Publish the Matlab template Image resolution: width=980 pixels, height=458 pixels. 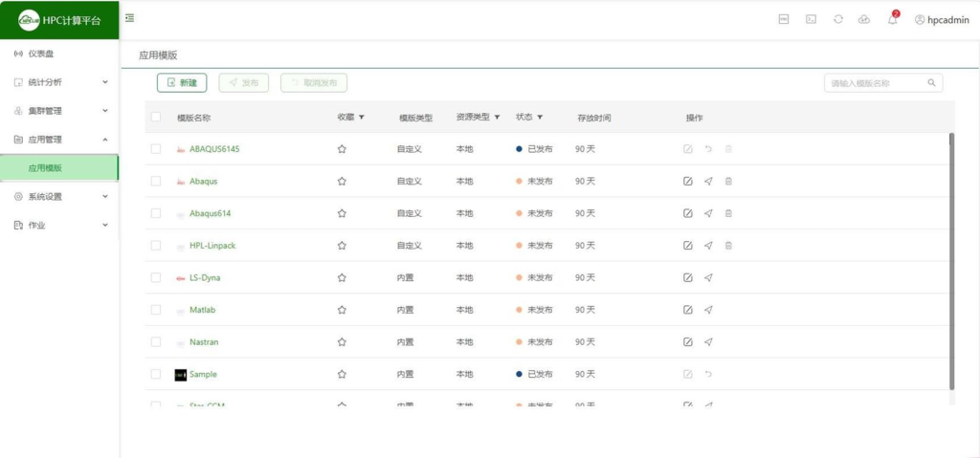(708, 310)
